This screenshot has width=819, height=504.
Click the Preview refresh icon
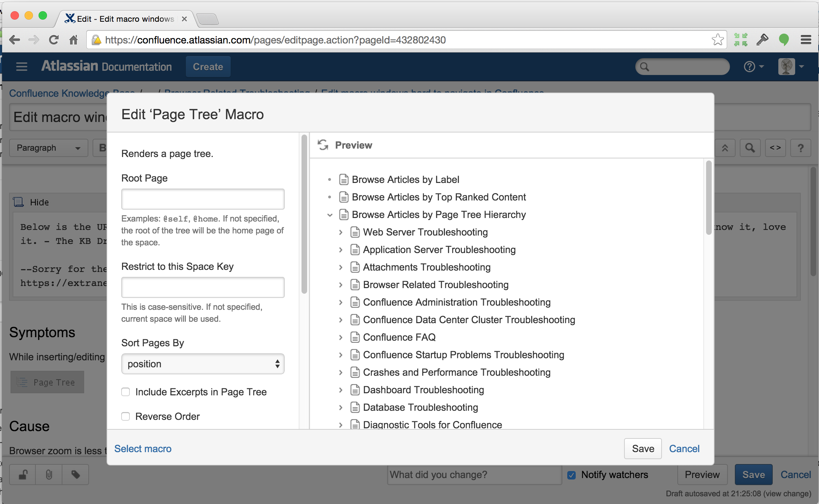(x=323, y=145)
